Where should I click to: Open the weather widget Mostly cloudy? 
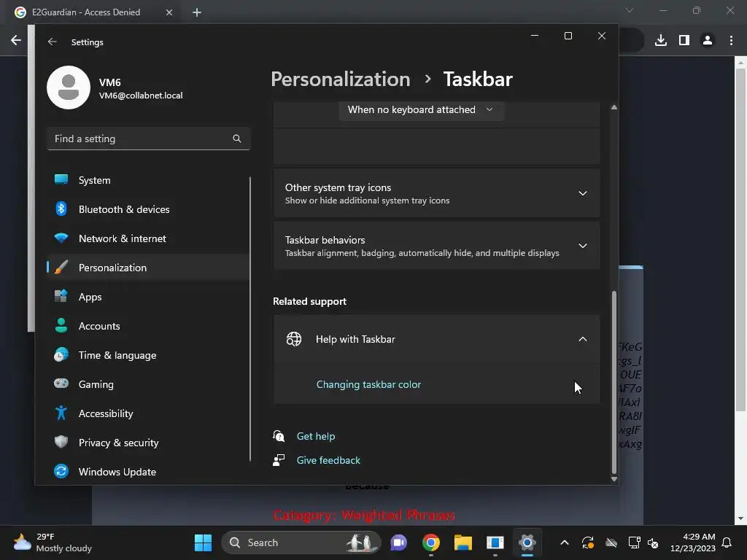pyautogui.click(x=53, y=542)
